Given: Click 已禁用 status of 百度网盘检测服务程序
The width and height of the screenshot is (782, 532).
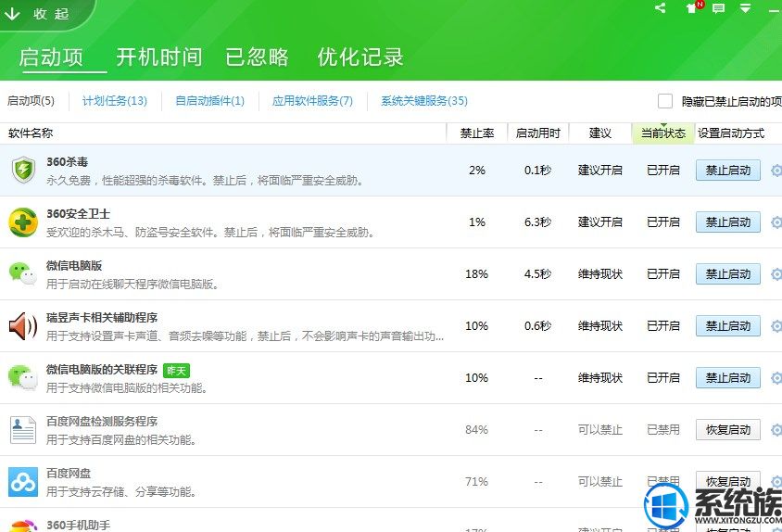Looking at the screenshot, I should 663,430.
